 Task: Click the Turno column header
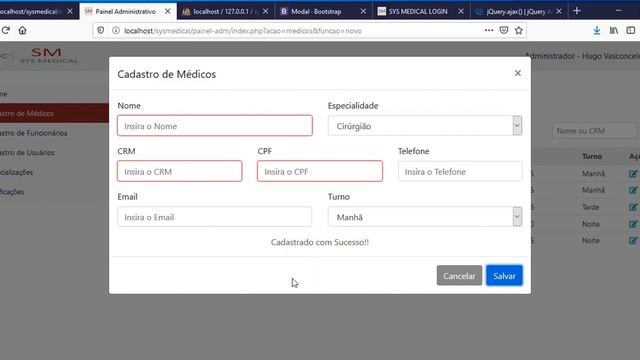point(592,156)
